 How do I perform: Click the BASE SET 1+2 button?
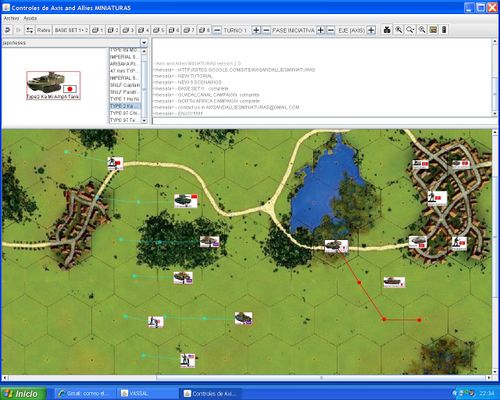pyautogui.click(x=71, y=30)
